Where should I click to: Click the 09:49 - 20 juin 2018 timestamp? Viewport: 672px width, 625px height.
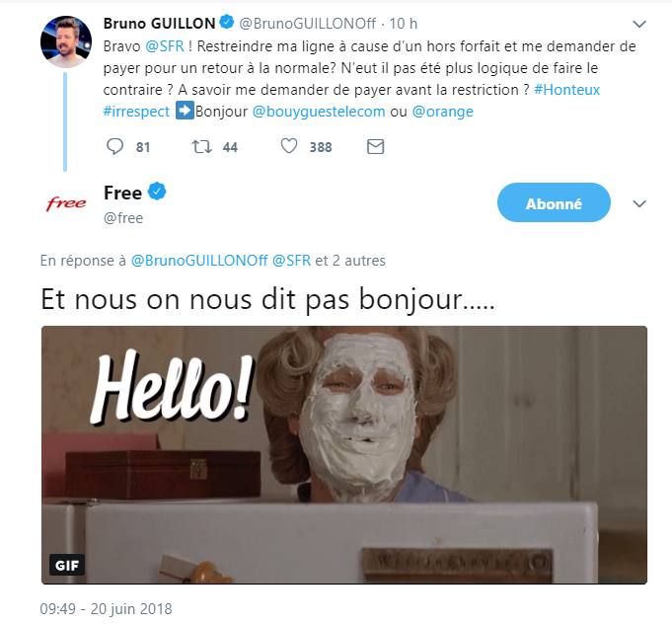tap(106, 608)
